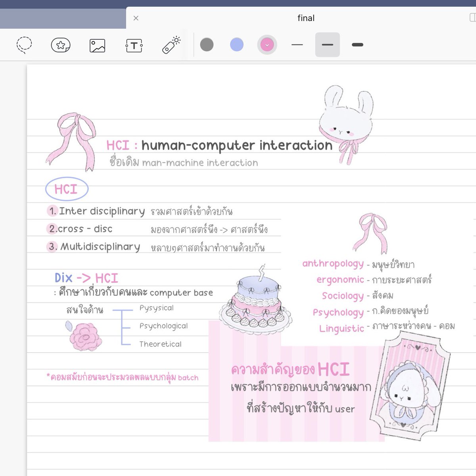Viewport: 476px width, 476px height.
Task: Choose the light blue color swatch
Action: click(x=237, y=44)
